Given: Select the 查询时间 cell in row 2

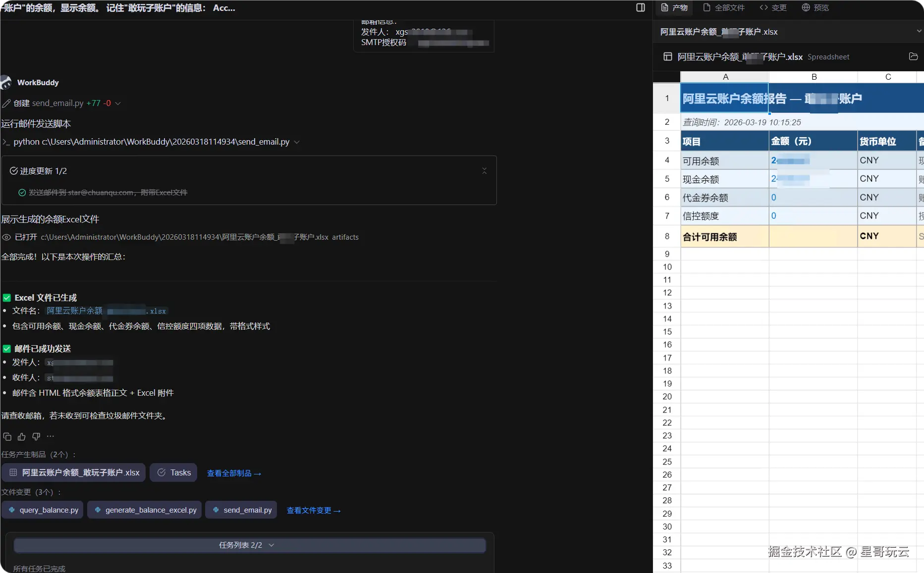Looking at the screenshot, I should (x=725, y=122).
